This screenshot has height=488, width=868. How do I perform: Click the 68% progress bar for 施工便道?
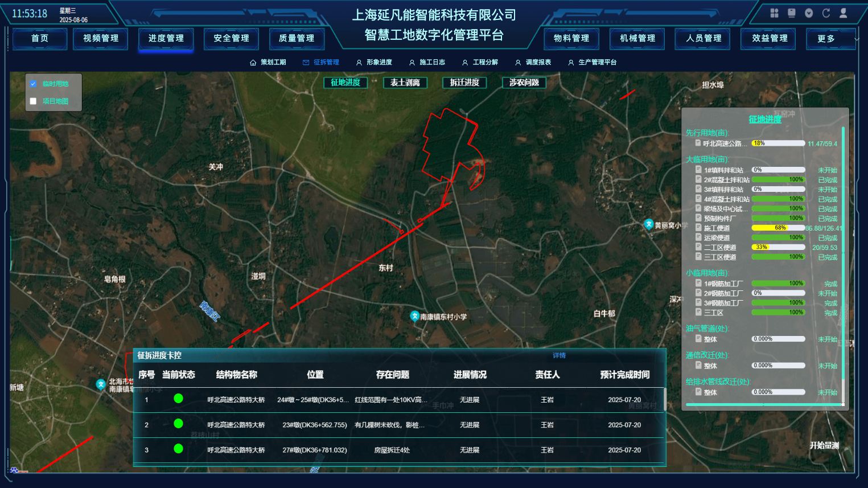778,228
